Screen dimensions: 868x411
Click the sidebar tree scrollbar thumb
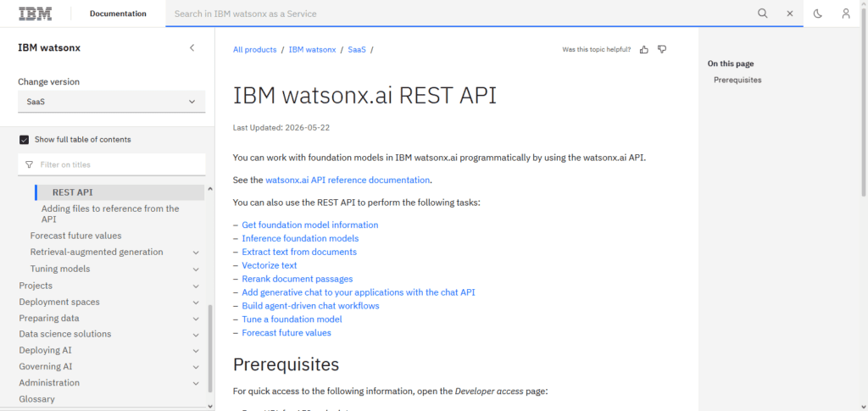tap(209, 348)
